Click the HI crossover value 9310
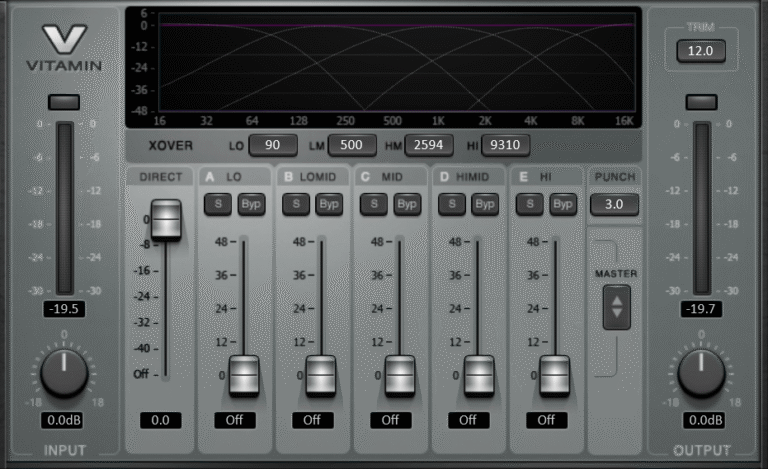768x469 pixels. click(x=506, y=145)
